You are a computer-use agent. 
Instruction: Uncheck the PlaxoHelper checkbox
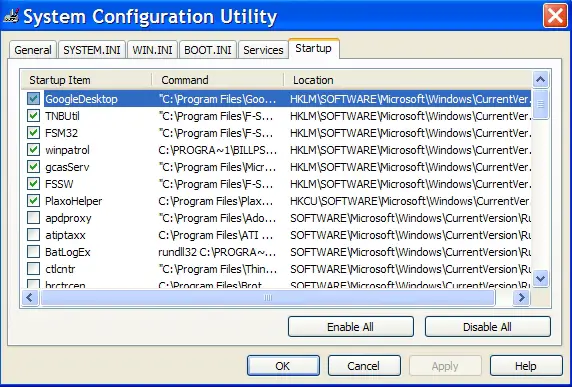pyautogui.click(x=34, y=201)
